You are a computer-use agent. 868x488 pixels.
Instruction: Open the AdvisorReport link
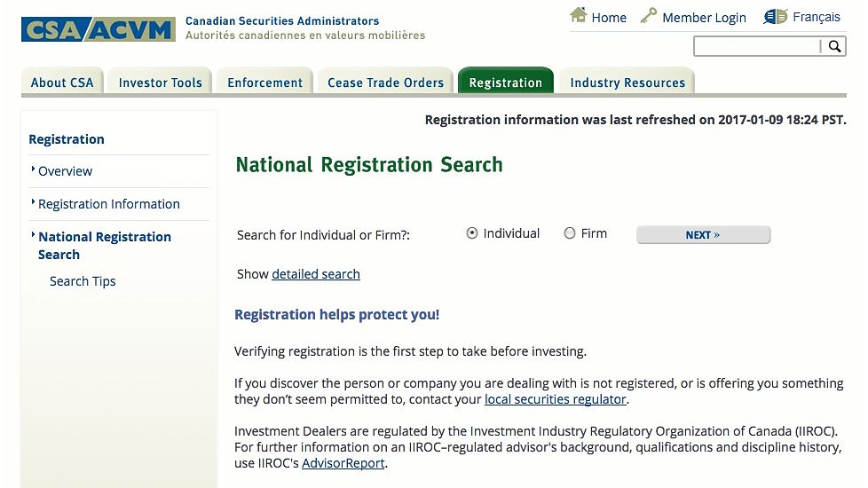(x=343, y=463)
